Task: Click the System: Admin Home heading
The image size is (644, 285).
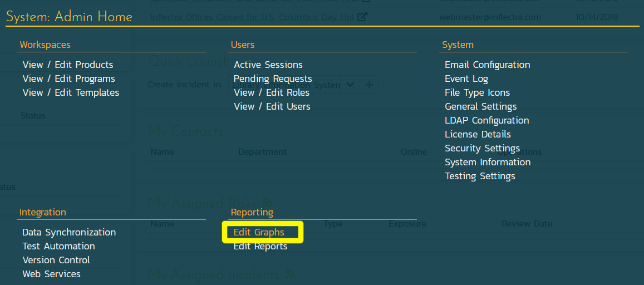Action: (69, 17)
